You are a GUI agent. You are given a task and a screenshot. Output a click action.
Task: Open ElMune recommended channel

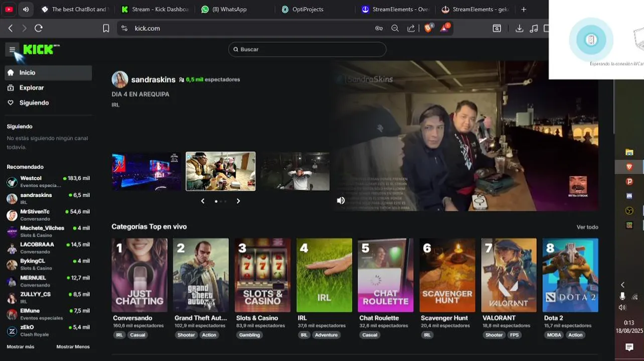[48, 314]
